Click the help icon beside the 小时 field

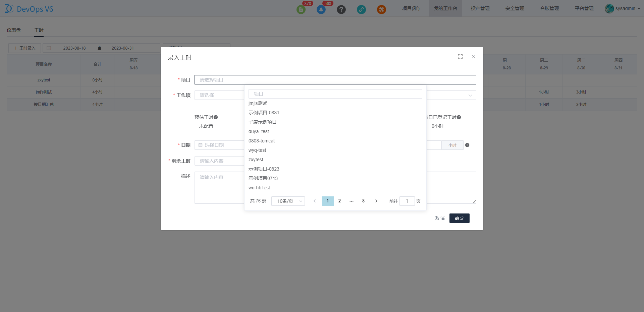tap(467, 145)
